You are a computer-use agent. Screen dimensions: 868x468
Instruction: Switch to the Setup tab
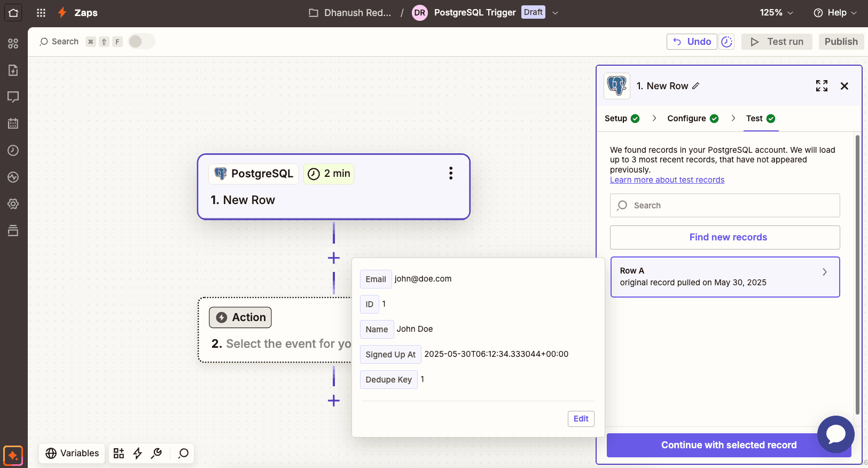pos(621,119)
